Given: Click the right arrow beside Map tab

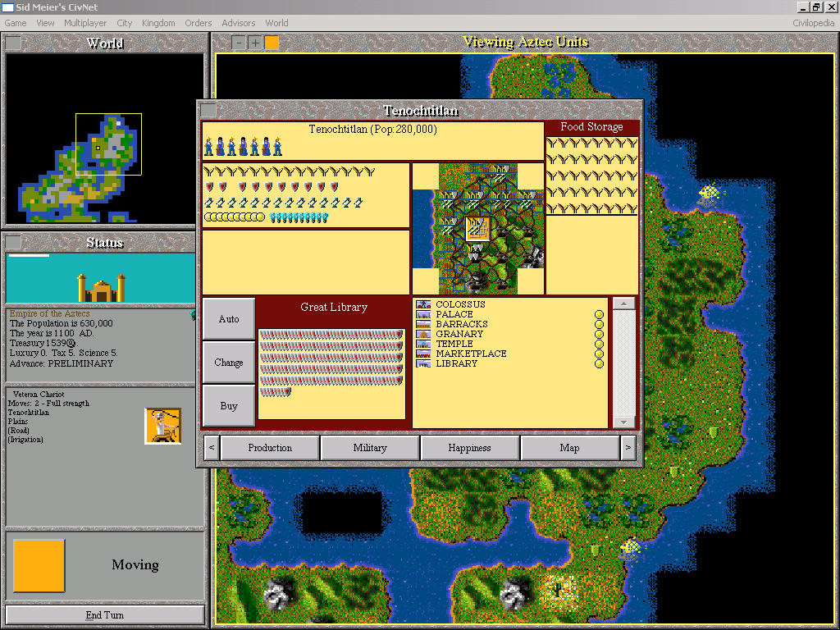Looking at the screenshot, I should click(x=628, y=448).
